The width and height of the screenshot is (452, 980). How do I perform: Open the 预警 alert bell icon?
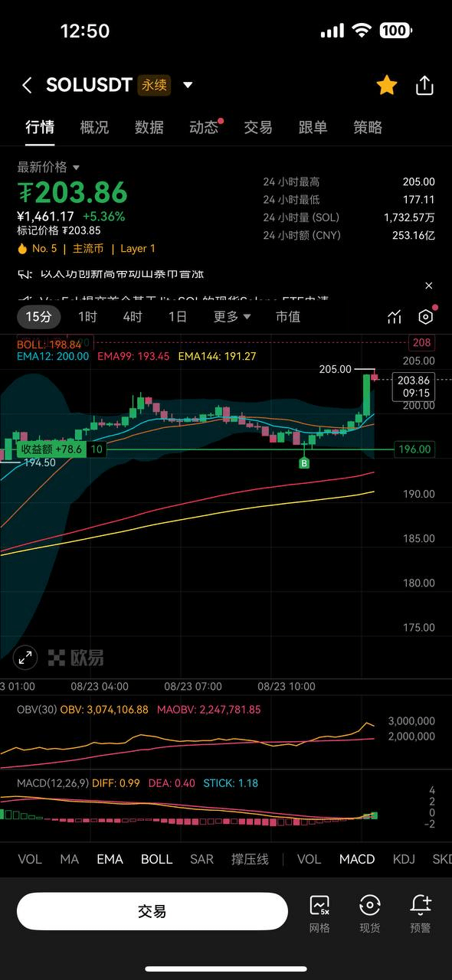pos(421,913)
